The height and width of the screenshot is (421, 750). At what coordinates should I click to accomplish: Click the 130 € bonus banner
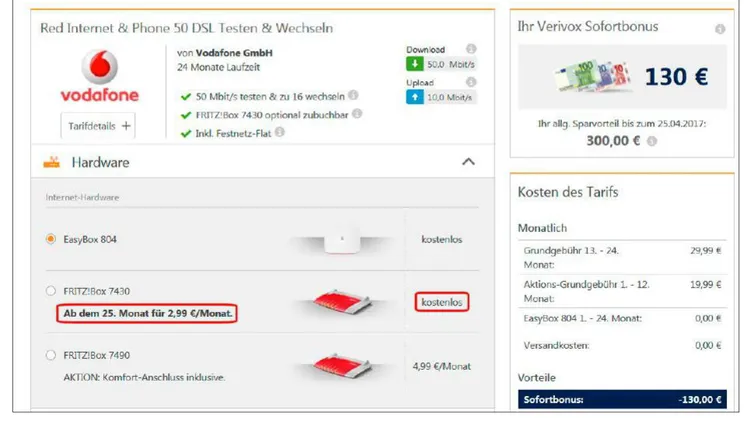(x=622, y=77)
